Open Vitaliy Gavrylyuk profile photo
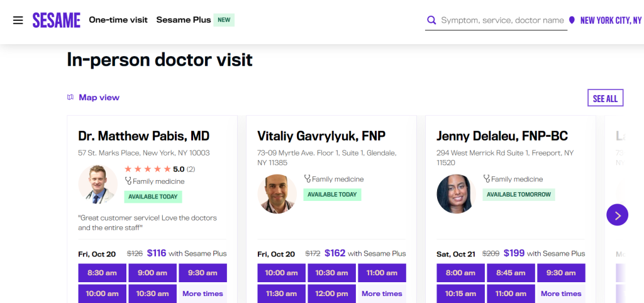Image resolution: width=644 pixels, height=303 pixels. (x=277, y=193)
